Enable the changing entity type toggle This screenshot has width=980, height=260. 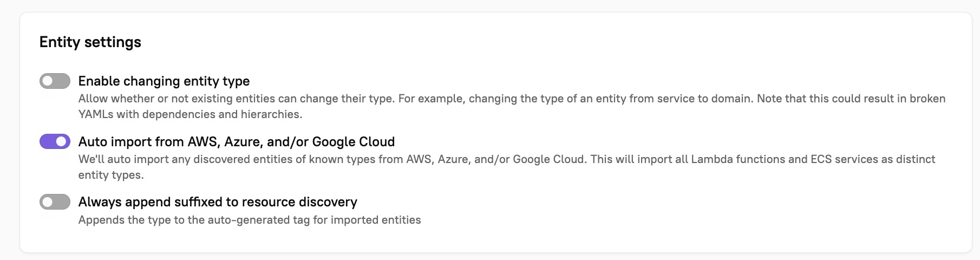[x=55, y=81]
